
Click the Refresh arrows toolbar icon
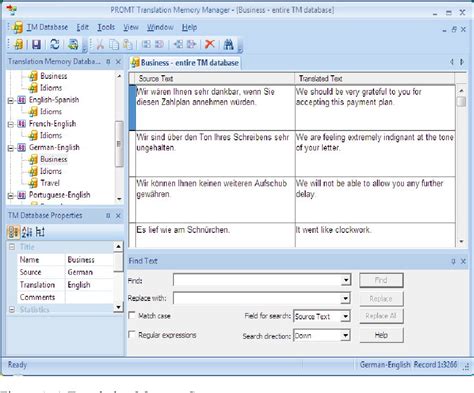click(55, 44)
